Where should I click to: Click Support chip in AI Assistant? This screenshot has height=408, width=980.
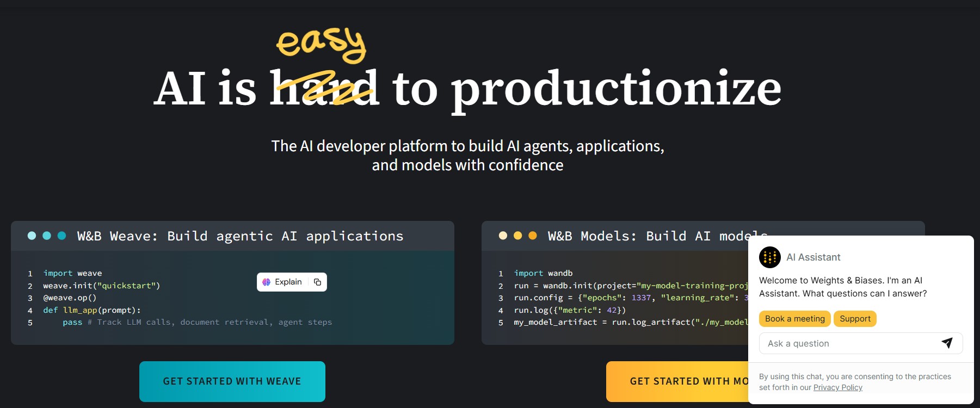coord(855,319)
